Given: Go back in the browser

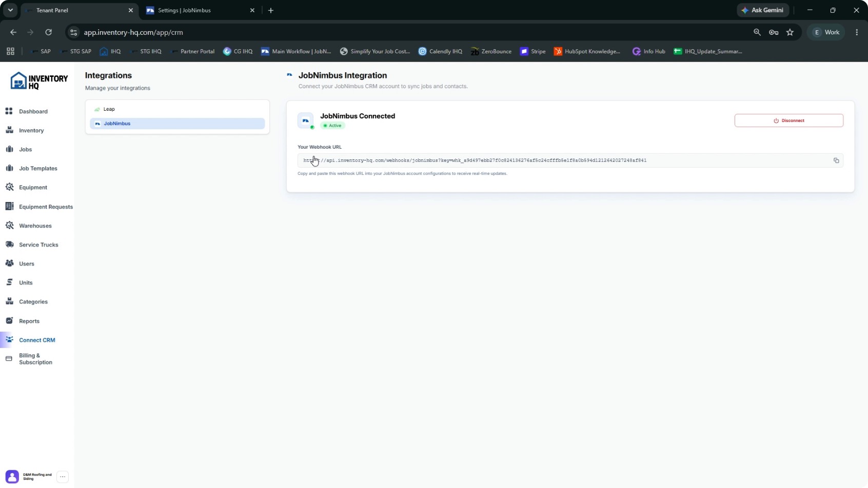Looking at the screenshot, I should tap(13, 32).
